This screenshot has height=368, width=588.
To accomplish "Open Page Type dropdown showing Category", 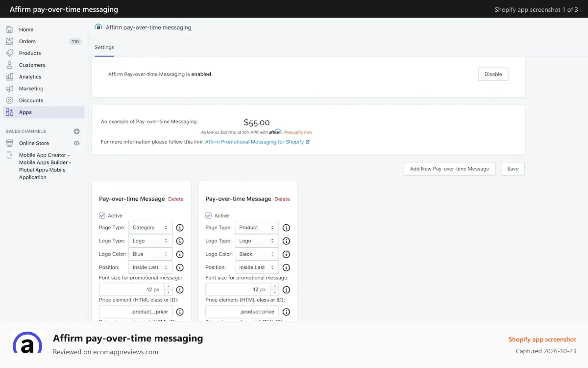I will (x=150, y=228).
